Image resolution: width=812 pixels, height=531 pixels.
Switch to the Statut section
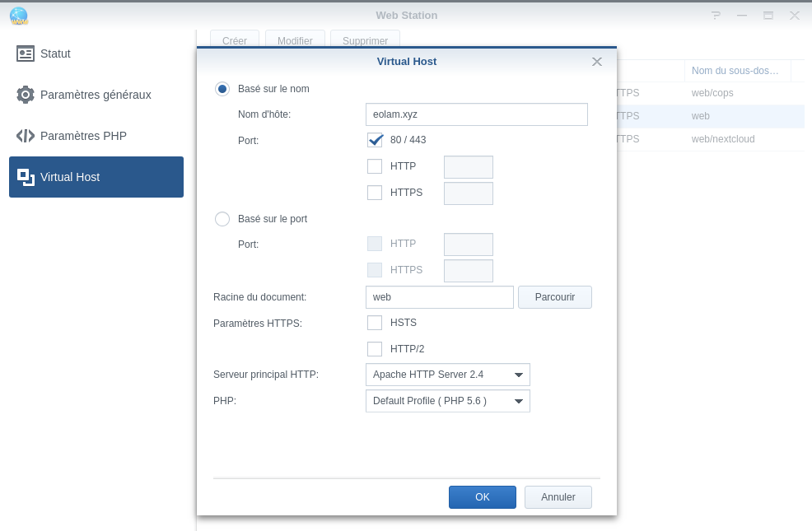55,54
